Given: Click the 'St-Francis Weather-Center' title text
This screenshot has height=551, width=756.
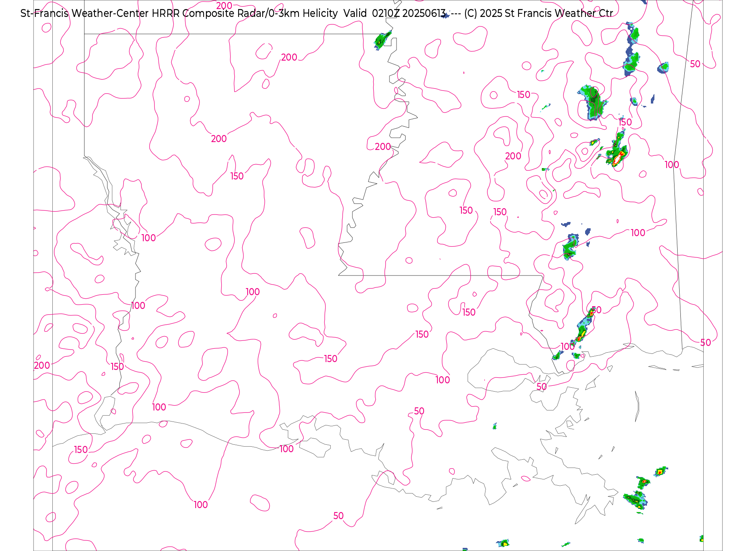Looking at the screenshot, I should 85,13.
